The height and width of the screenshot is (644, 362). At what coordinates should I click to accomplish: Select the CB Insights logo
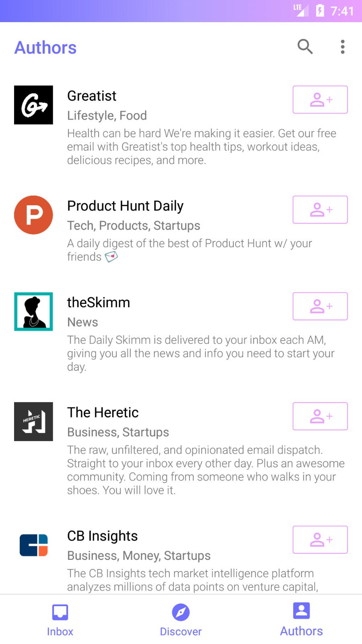(x=33, y=545)
